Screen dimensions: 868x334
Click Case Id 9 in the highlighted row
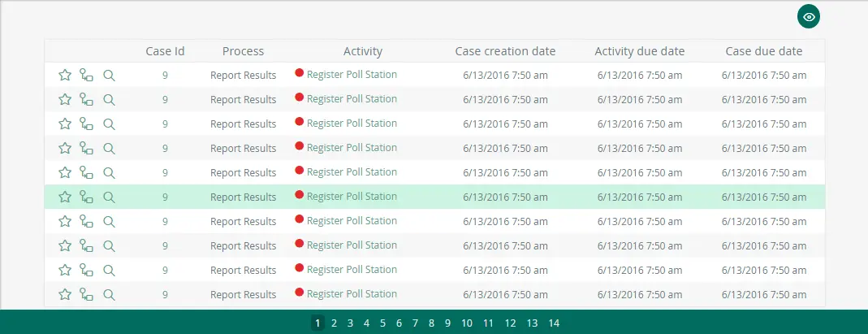[165, 197]
